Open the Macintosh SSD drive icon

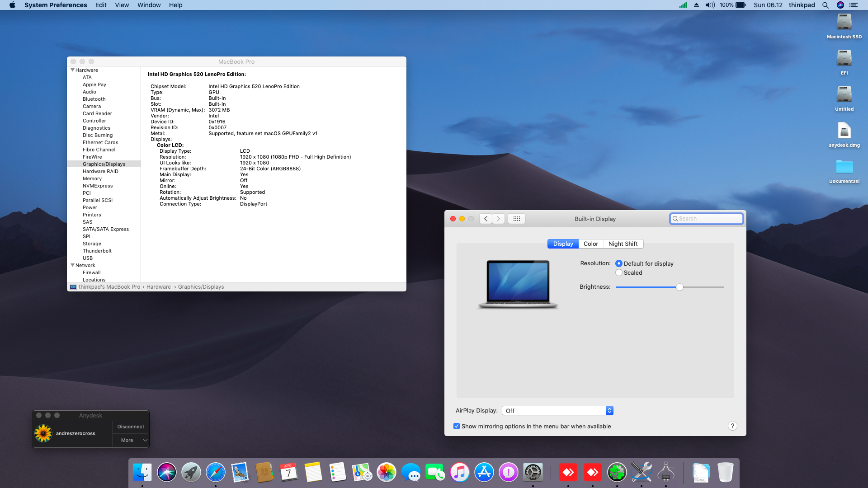[x=844, y=23]
